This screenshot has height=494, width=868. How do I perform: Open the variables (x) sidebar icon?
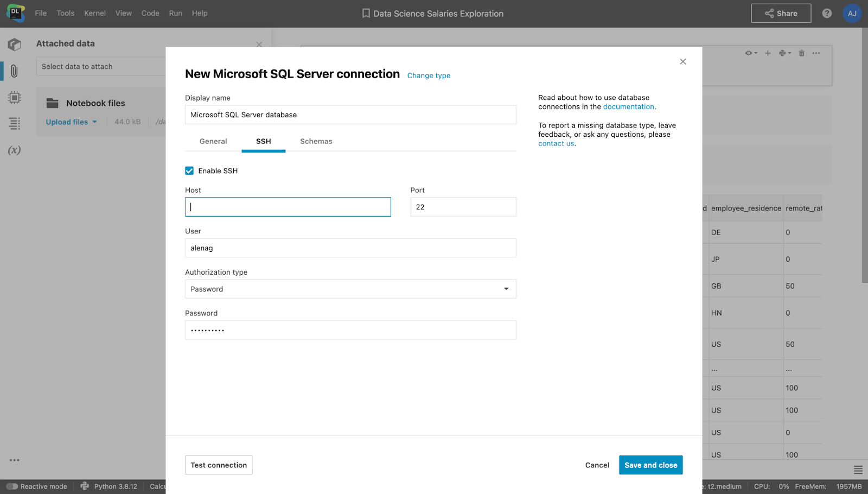point(15,150)
